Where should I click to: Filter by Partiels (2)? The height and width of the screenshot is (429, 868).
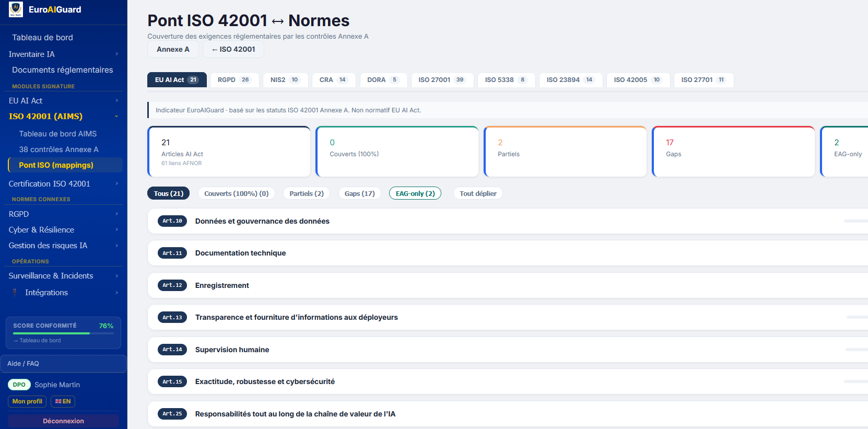click(307, 193)
